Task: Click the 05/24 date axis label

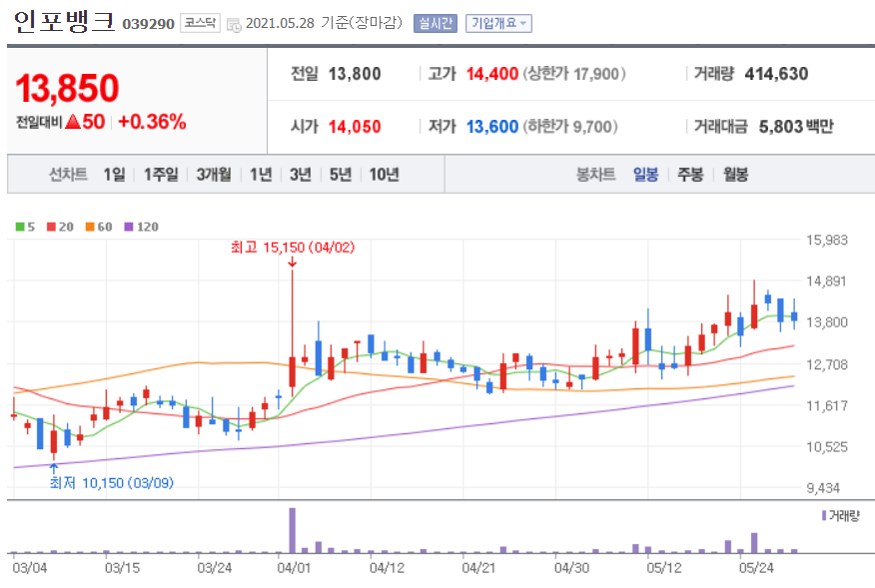Action: tap(756, 568)
